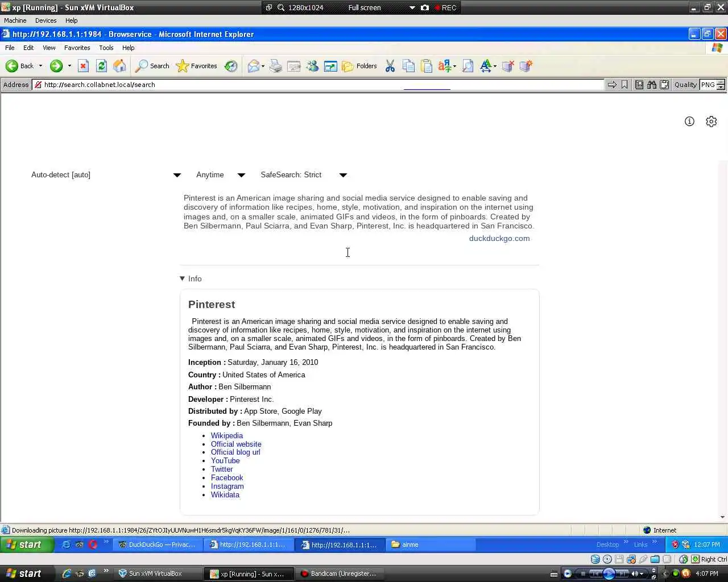The image size is (728, 582).
Task: Open the Forward button history dropdown arrow
Action: point(69,66)
